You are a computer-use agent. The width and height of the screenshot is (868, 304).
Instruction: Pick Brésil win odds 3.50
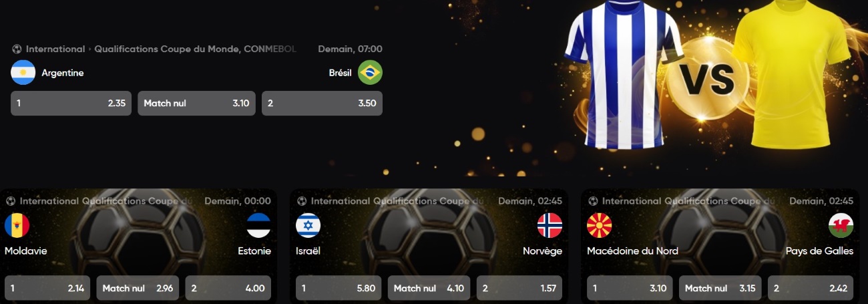[x=322, y=104]
